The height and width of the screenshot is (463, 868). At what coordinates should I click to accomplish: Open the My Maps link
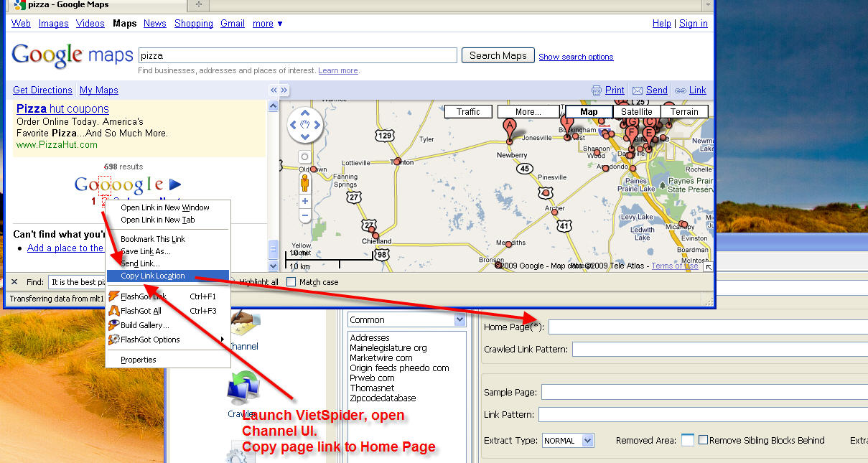coord(99,90)
